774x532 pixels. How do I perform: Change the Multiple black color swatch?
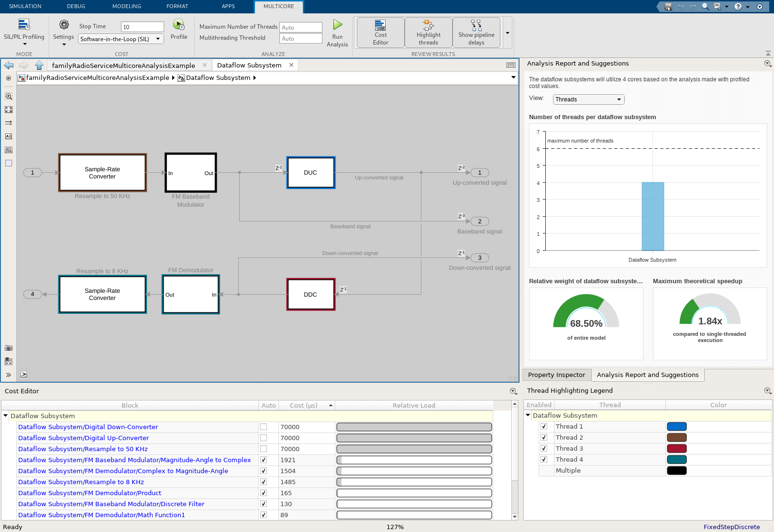pyautogui.click(x=676, y=470)
